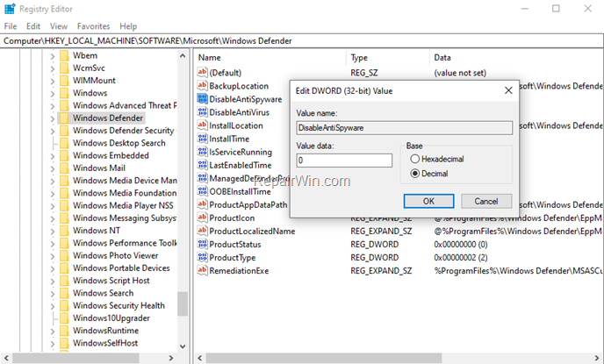Click the OOBEInstallTime value icon
This screenshot has width=604, height=364.
pyautogui.click(x=202, y=191)
